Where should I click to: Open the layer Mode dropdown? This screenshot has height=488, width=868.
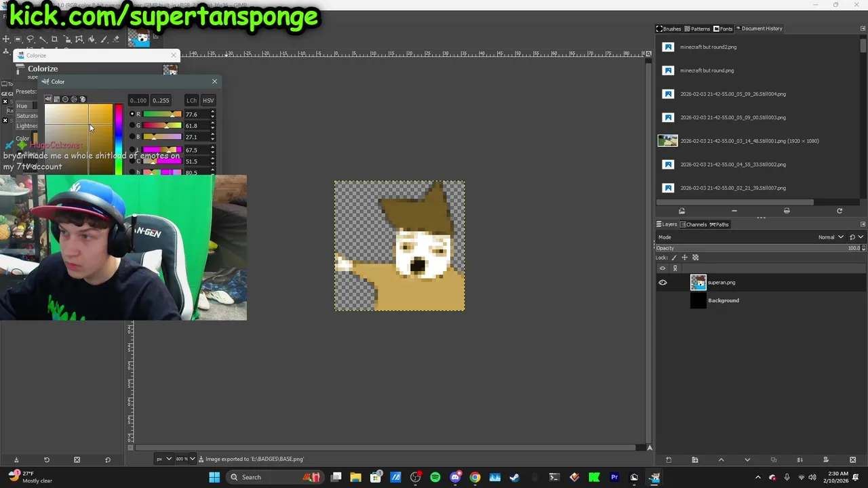pyautogui.click(x=830, y=237)
